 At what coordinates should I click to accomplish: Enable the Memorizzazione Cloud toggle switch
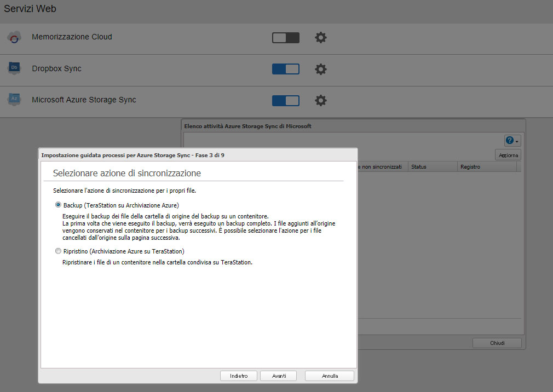coord(286,38)
